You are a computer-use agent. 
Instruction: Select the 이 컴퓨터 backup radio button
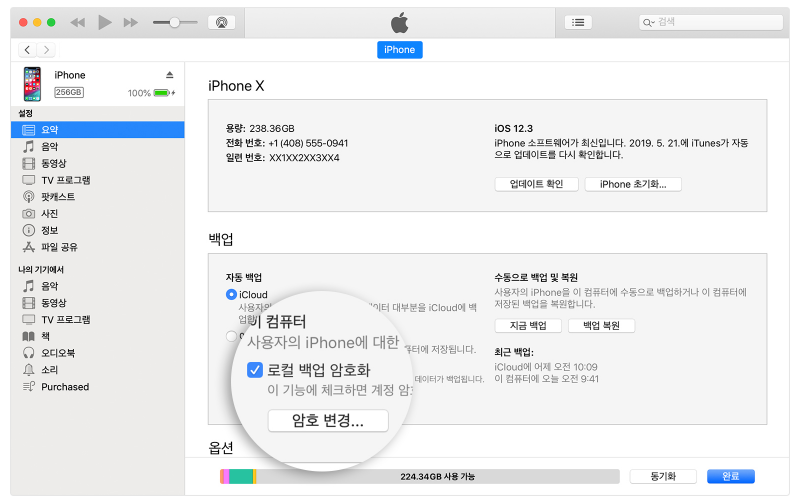pyautogui.click(x=231, y=336)
